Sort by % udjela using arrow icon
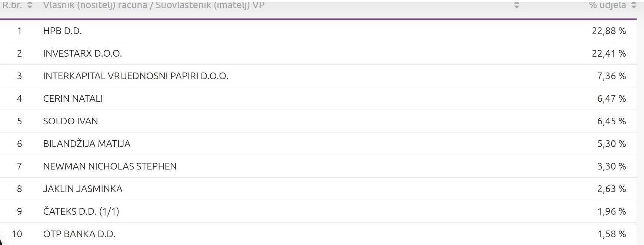Image resolution: width=644 pixels, height=245 pixels. click(634, 6)
